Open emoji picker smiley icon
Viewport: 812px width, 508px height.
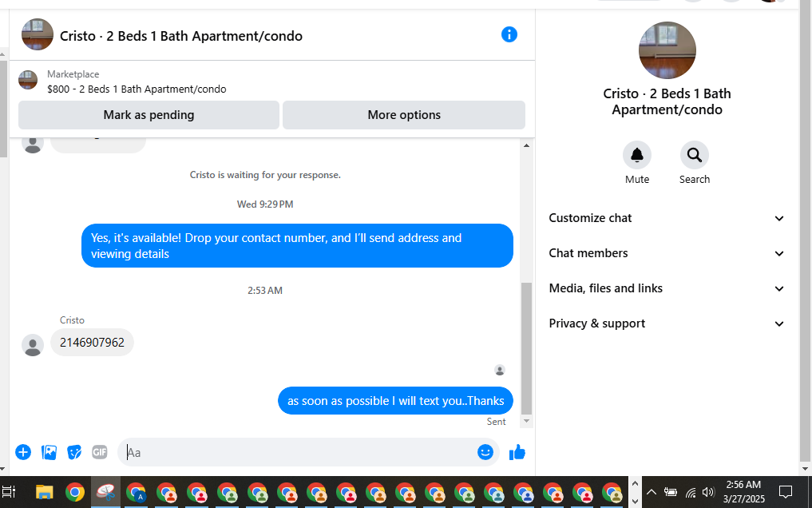click(485, 452)
